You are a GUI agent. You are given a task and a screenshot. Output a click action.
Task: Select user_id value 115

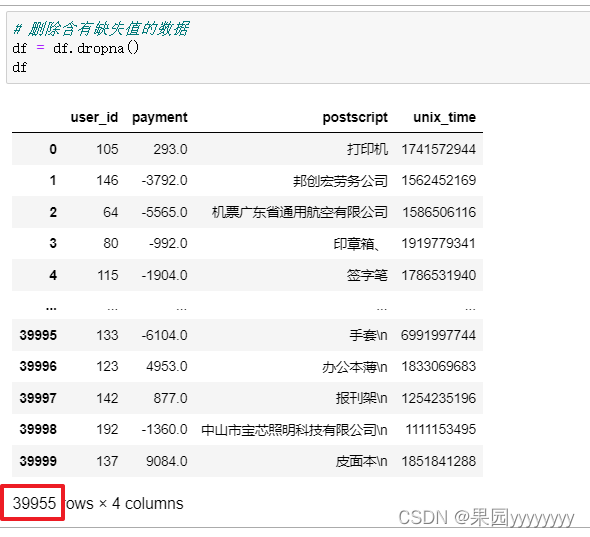(108, 275)
